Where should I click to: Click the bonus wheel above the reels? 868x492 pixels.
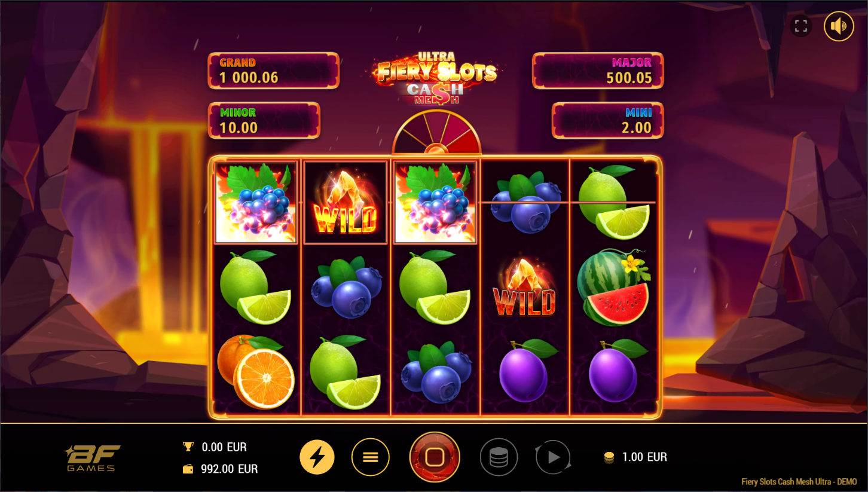coord(436,133)
